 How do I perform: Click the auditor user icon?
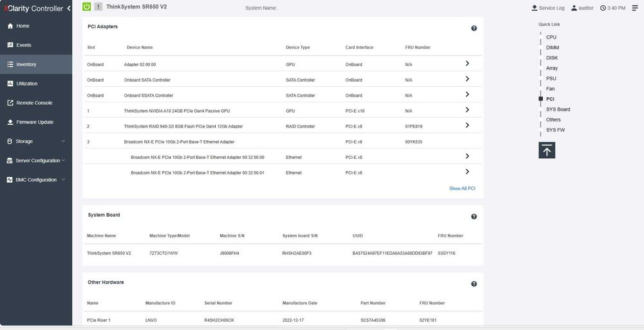(x=574, y=8)
